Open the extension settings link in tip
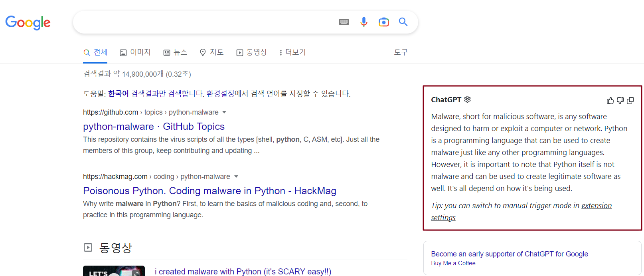This screenshot has height=276, width=644. 522,211
